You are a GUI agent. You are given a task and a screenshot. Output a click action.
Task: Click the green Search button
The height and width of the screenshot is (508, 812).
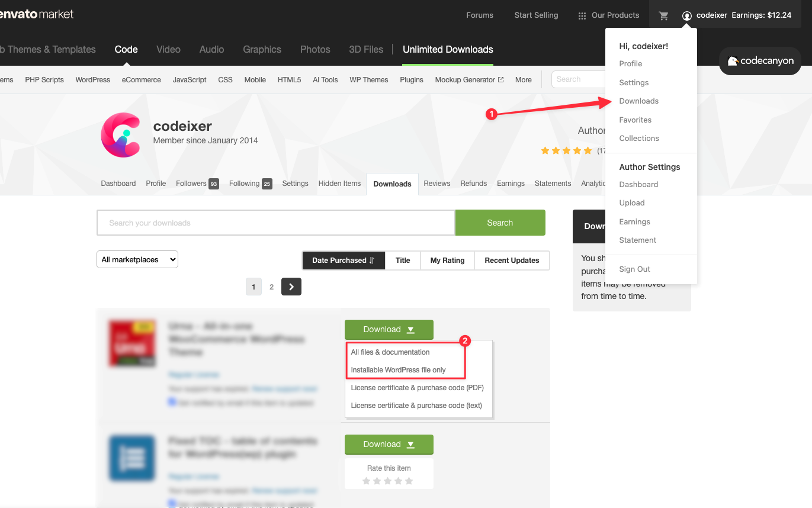click(500, 223)
